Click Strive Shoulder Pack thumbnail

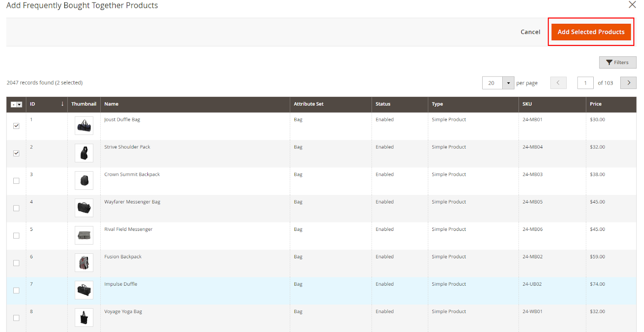pyautogui.click(x=84, y=153)
